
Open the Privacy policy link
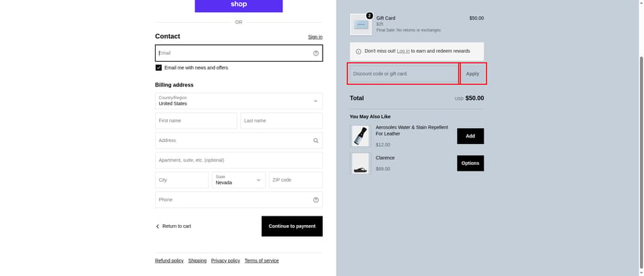(x=225, y=261)
